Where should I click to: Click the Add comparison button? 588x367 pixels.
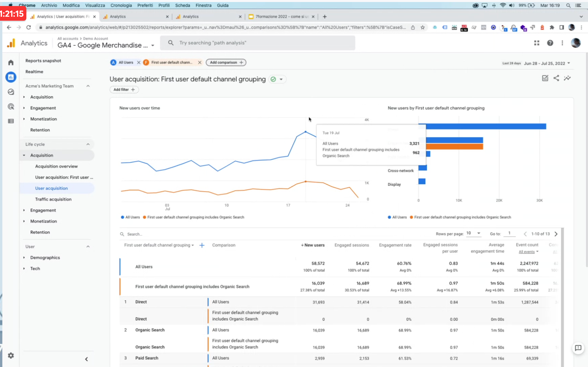click(x=226, y=63)
